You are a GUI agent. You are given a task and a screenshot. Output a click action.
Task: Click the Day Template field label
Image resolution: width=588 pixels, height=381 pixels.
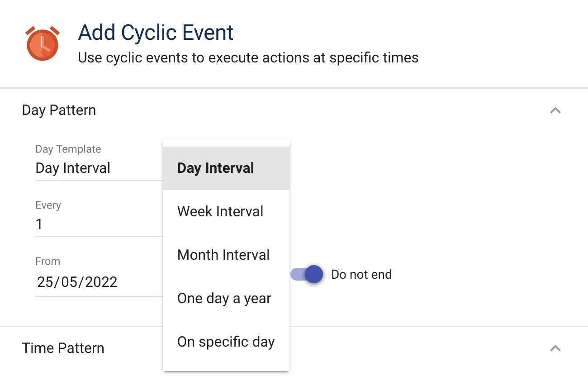68,149
